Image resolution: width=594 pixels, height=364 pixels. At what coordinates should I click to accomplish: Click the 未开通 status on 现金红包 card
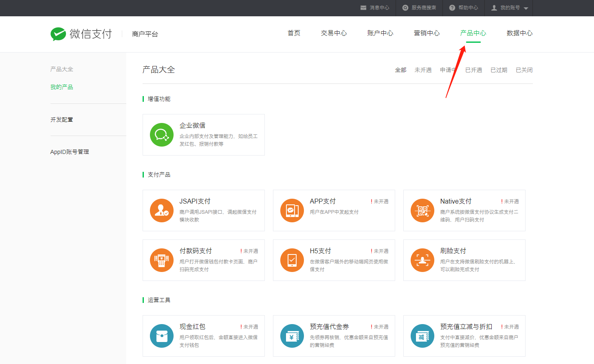pos(249,327)
